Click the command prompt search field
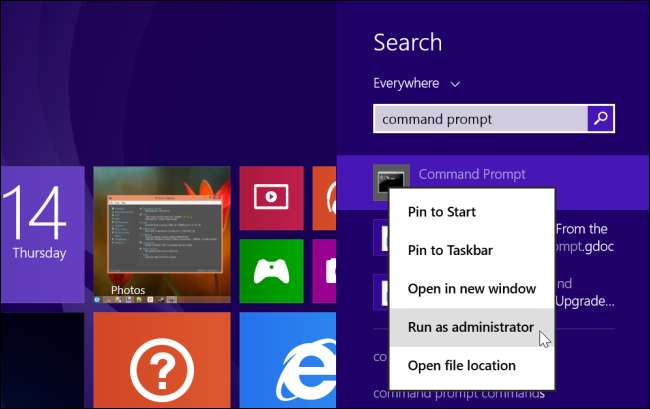 click(480, 119)
